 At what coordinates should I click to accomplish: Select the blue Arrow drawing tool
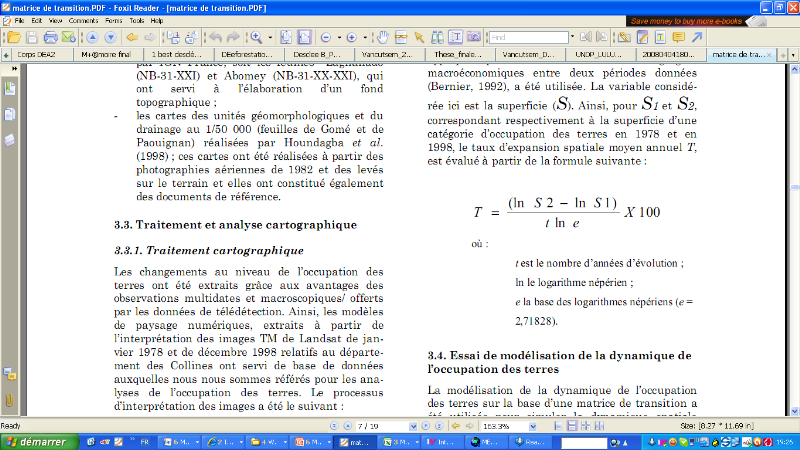tap(697, 37)
